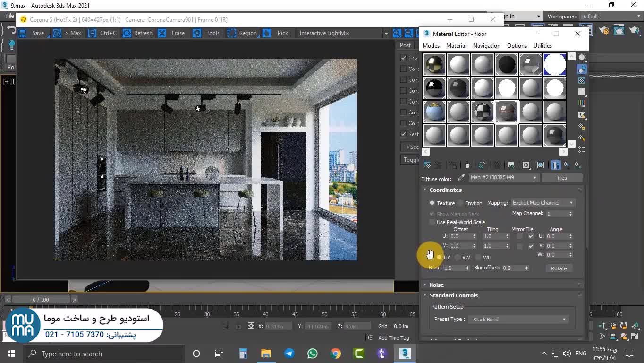Open Google Chrome from the taskbar
This screenshot has width=644, height=363.
[336, 354]
